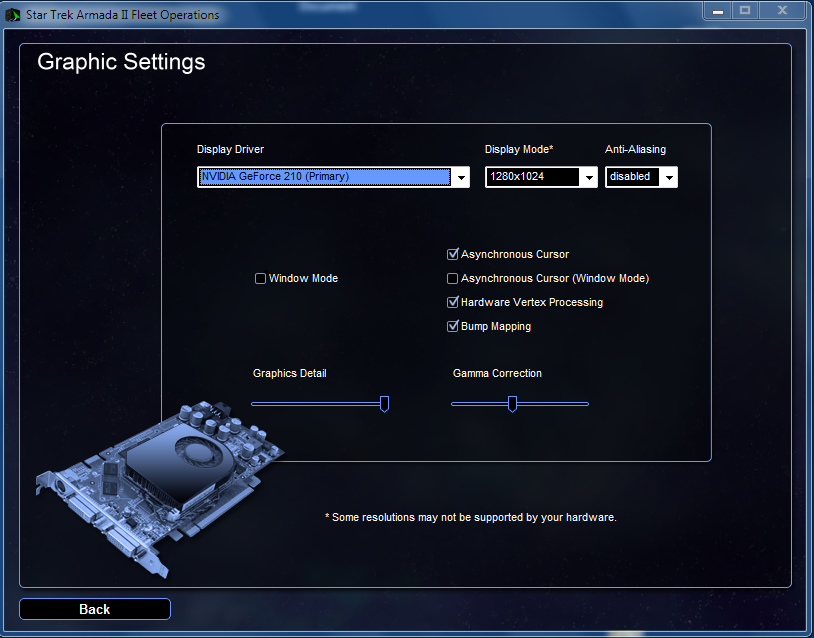This screenshot has width=814, height=638.
Task: Close the Fleet Operations window
Action: click(x=782, y=10)
